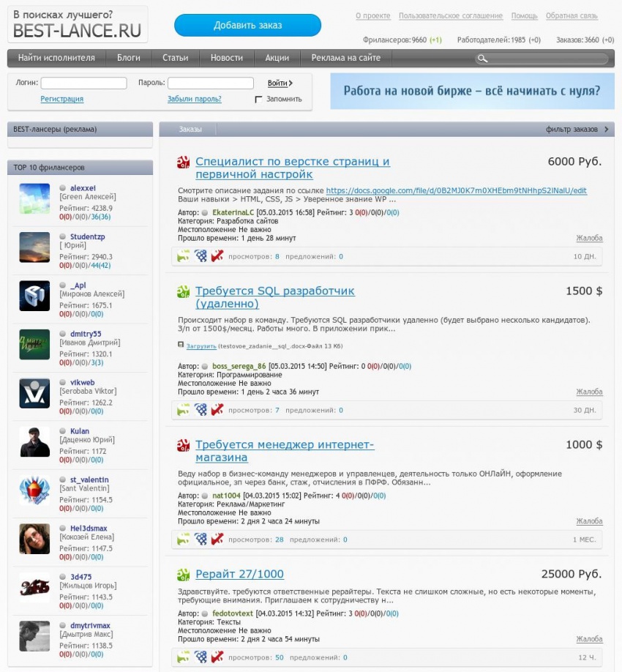Open the docs.google.com task description link

tap(456, 191)
